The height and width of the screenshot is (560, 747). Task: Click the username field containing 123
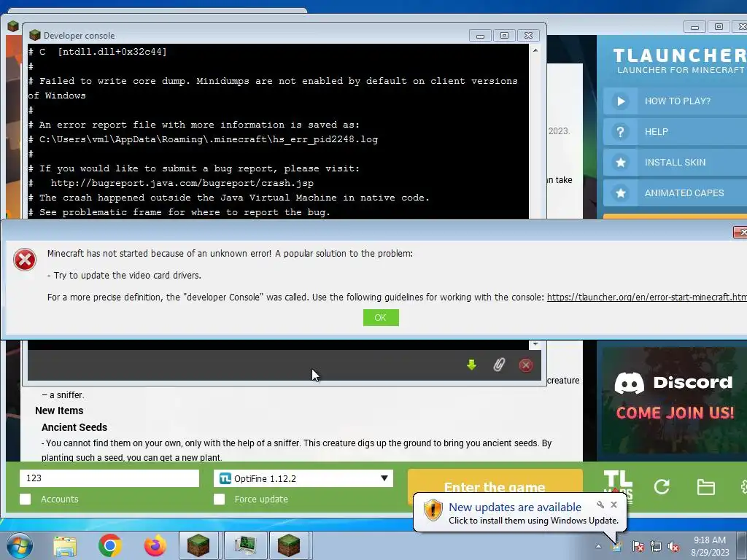point(109,478)
